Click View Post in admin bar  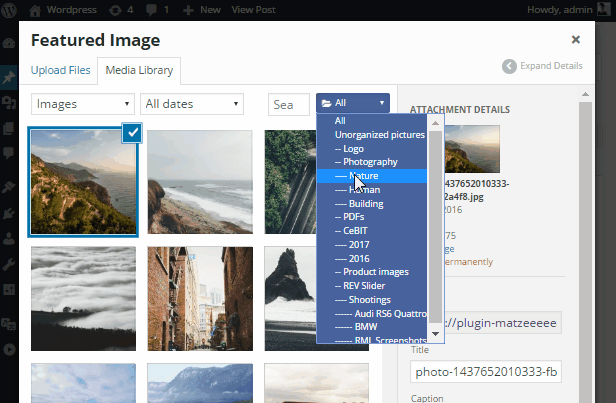(x=253, y=10)
